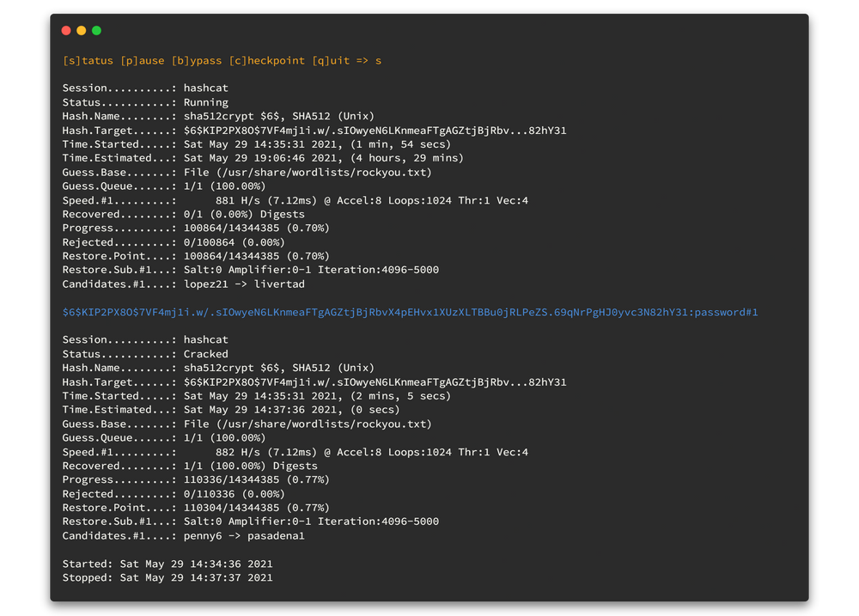Click the Progress line showing 110336/14344385
Viewport: 859px width, 616px height.
(x=196, y=479)
